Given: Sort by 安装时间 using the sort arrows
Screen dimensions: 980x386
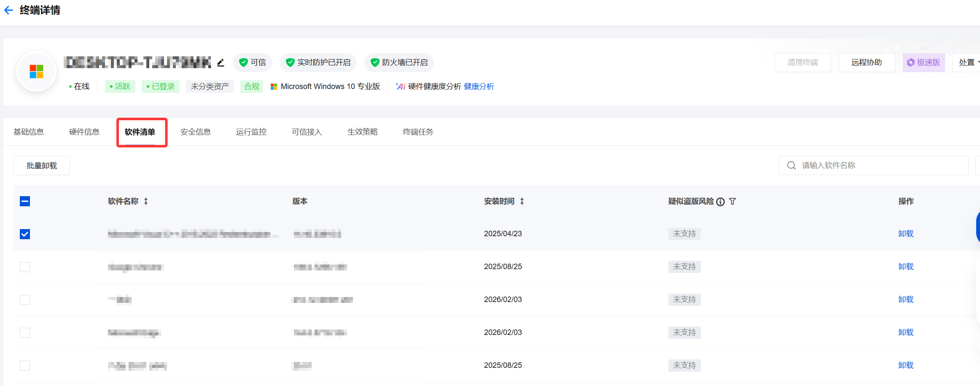Looking at the screenshot, I should coord(522,202).
